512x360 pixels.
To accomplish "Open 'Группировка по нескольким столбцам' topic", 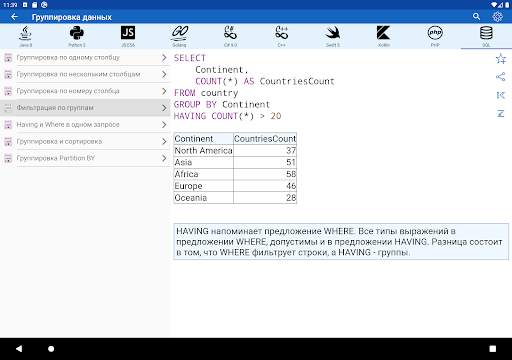I will 85,74.
